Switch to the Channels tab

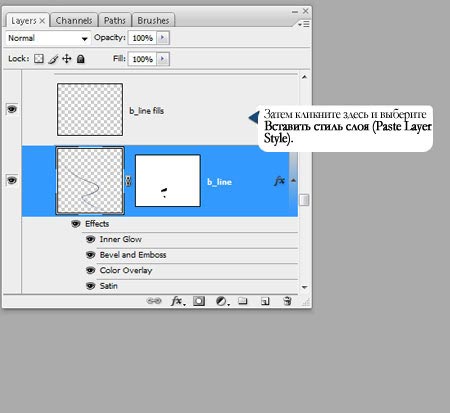tap(74, 21)
